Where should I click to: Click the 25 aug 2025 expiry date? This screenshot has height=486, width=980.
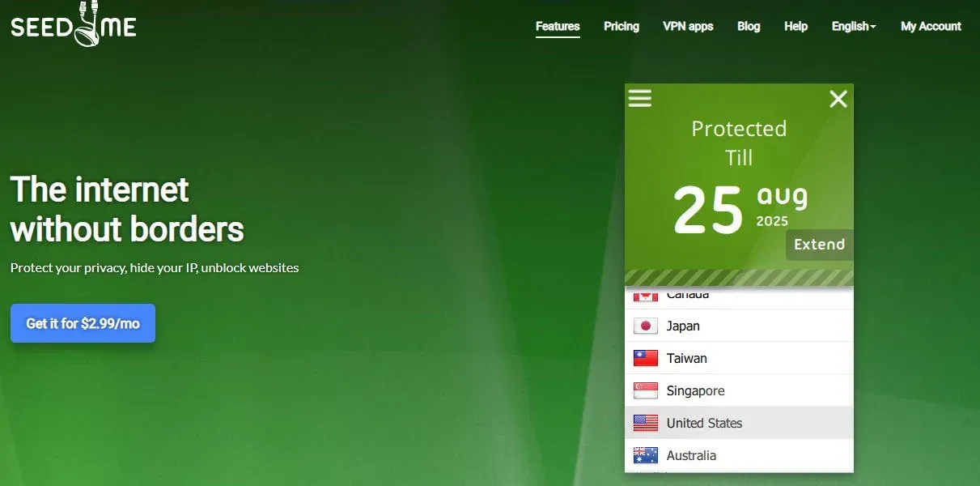tap(738, 208)
